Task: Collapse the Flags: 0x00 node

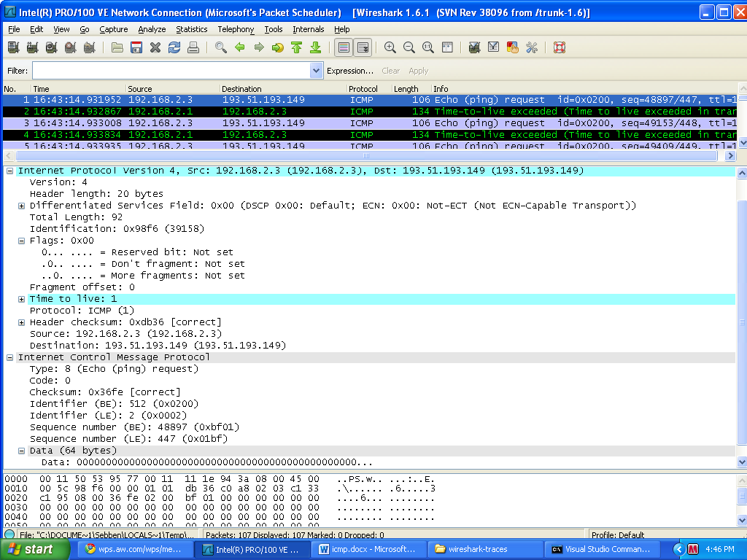Action: (21, 241)
